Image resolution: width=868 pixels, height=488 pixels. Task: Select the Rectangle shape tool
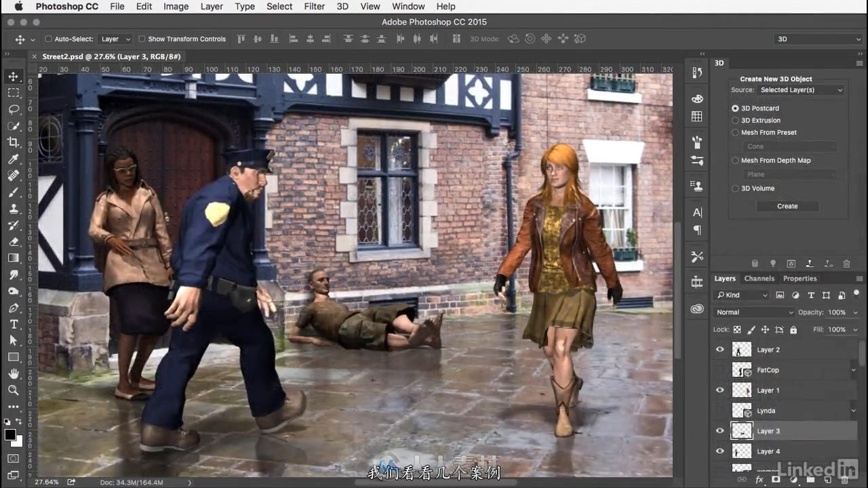point(14,357)
